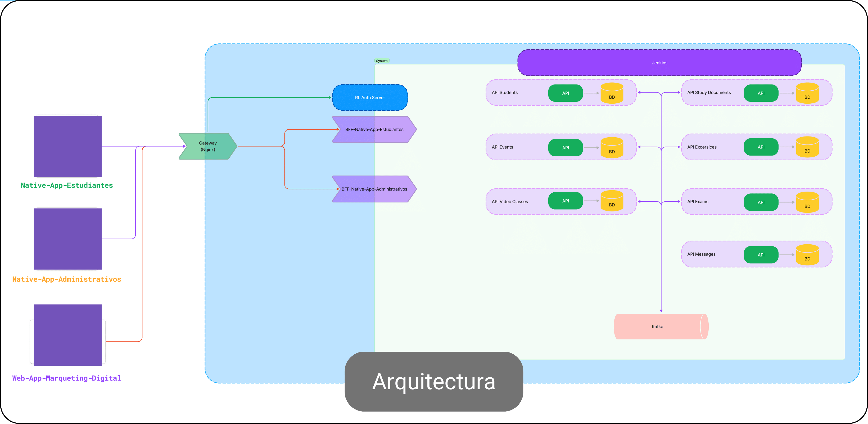
Task: Click the Jenkins purple banner block
Action: tap(659, 63)
